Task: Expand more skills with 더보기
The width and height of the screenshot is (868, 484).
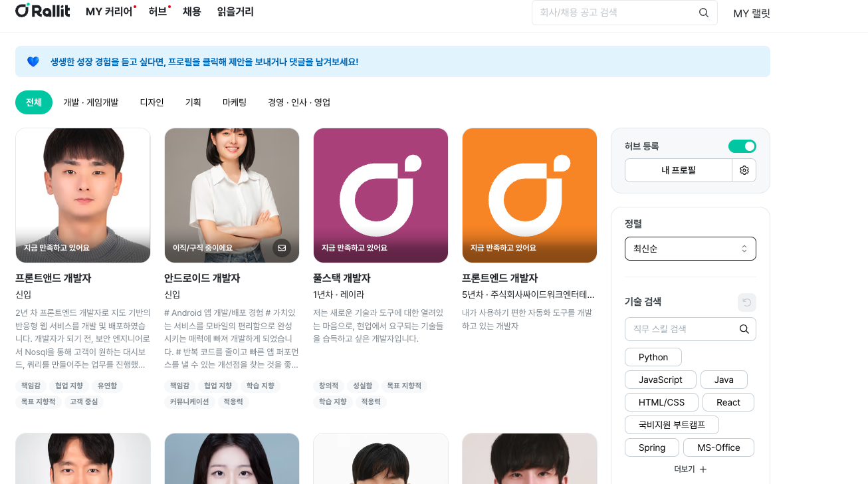Action: pyautogui.click(x=691, y=469)
